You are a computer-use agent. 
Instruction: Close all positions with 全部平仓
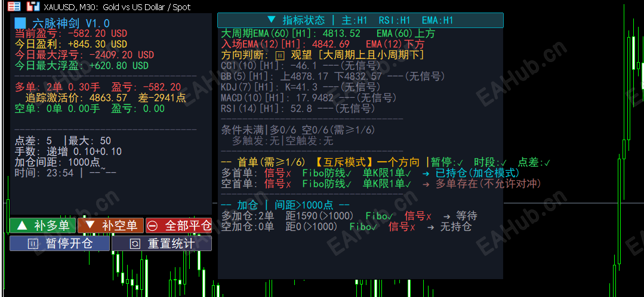pyautogui.click(x=178, y=225)
